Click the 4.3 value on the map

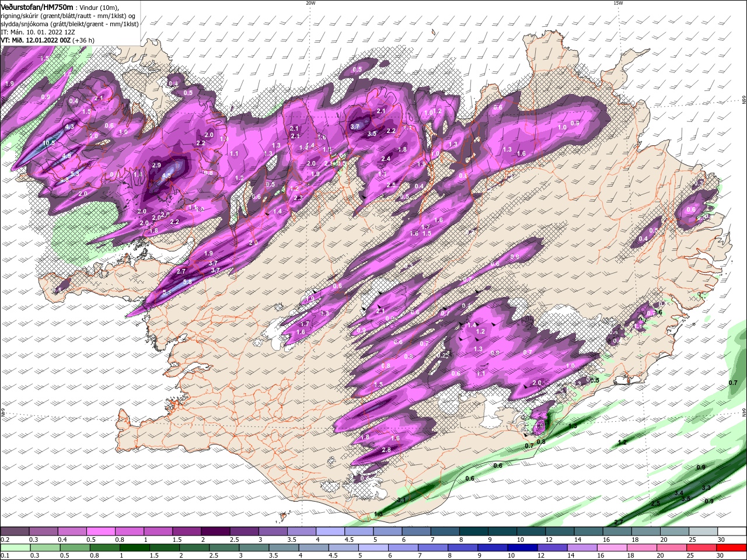[x=70, y=127]
